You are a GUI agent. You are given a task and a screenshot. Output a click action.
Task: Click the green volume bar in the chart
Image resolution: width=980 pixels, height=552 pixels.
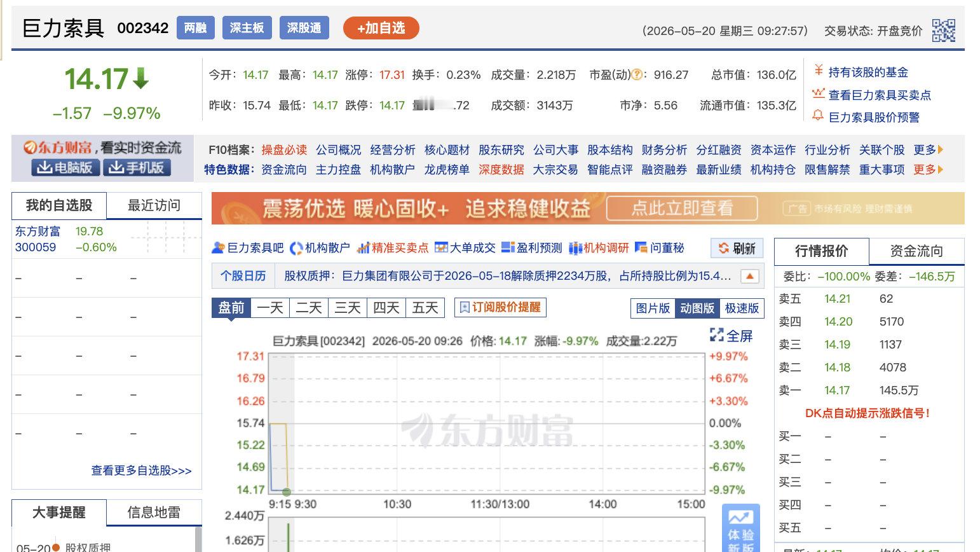coord(288,537)
